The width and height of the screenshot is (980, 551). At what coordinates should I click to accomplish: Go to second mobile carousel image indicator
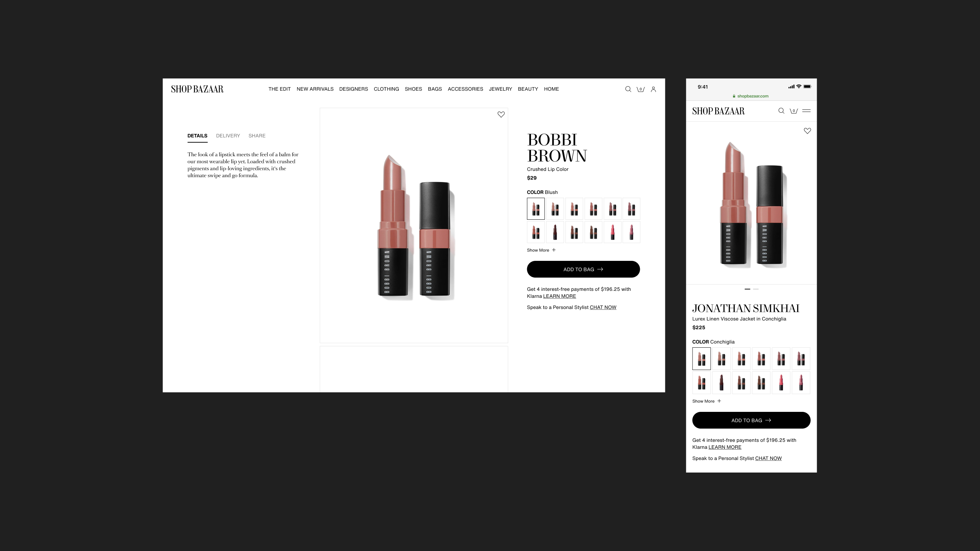[x=756, y=289]
